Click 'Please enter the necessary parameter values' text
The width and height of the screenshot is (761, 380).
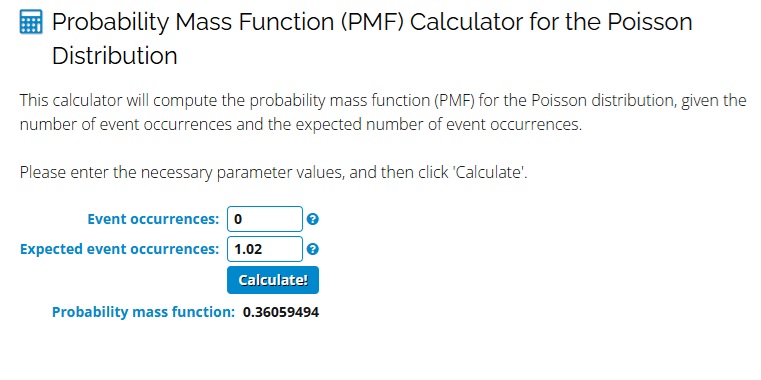[x=182, y=172]
